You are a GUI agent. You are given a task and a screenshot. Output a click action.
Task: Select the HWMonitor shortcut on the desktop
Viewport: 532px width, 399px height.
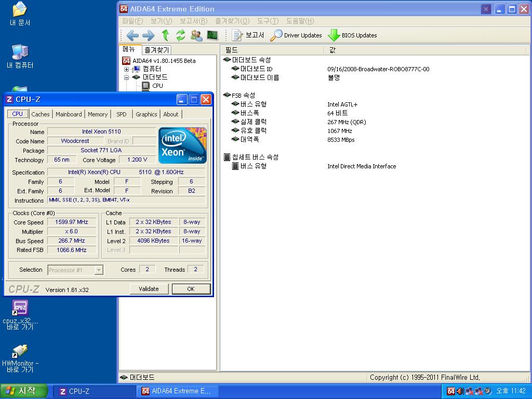[x=20, y=358]
